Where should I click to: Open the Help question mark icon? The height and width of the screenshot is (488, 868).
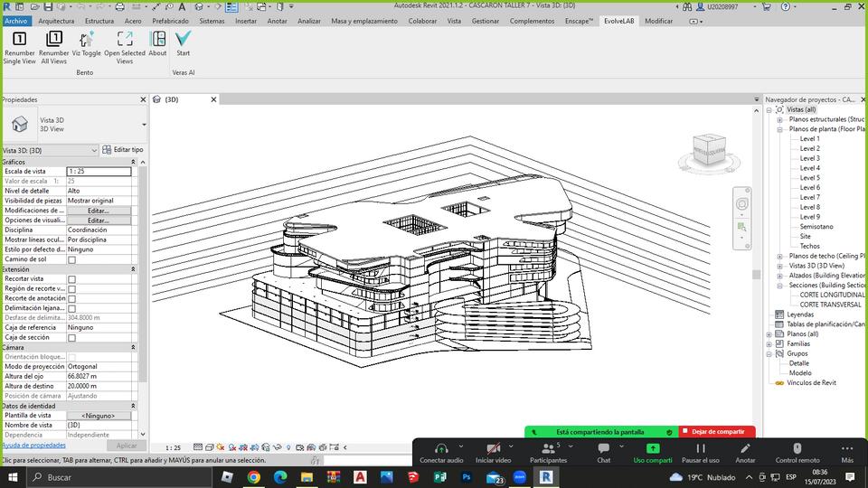pyautogui.click(x=786, y=6)
